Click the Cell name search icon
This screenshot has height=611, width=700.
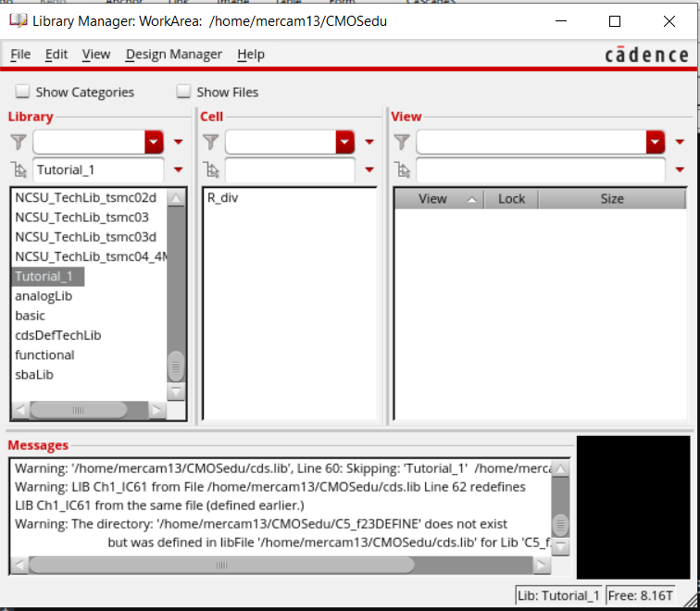coord(211,169)
